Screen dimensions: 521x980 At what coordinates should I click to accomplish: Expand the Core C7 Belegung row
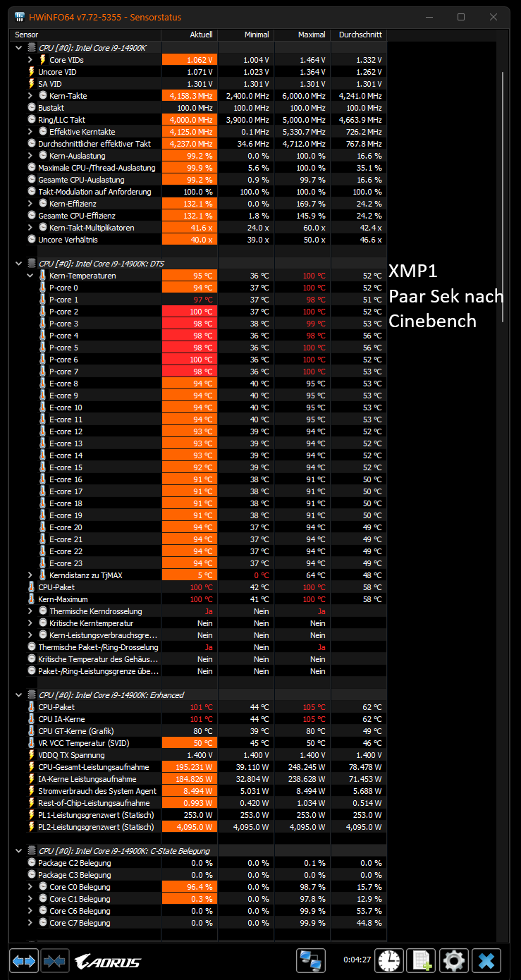(30, 923)
